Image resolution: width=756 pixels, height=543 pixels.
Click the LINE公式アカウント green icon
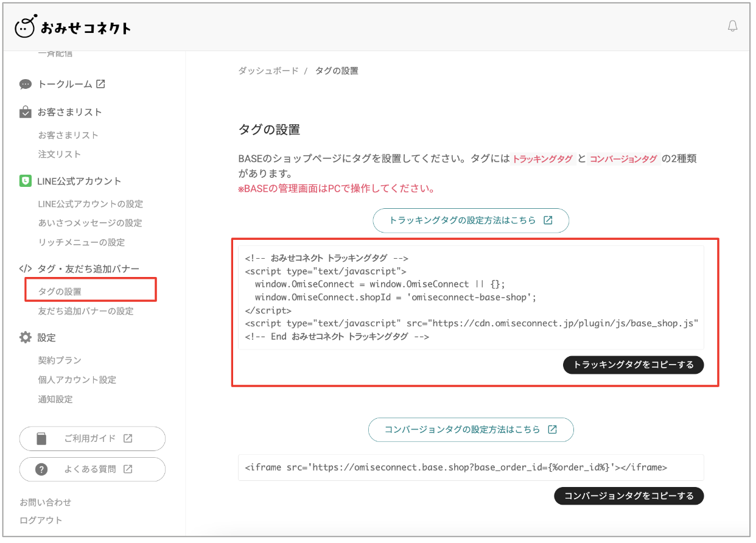(26, 181)
